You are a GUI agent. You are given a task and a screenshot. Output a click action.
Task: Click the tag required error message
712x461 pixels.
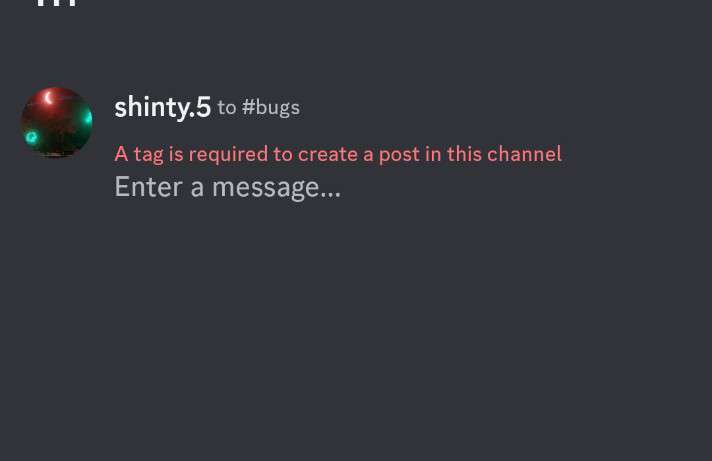click(x=338, y=154)
